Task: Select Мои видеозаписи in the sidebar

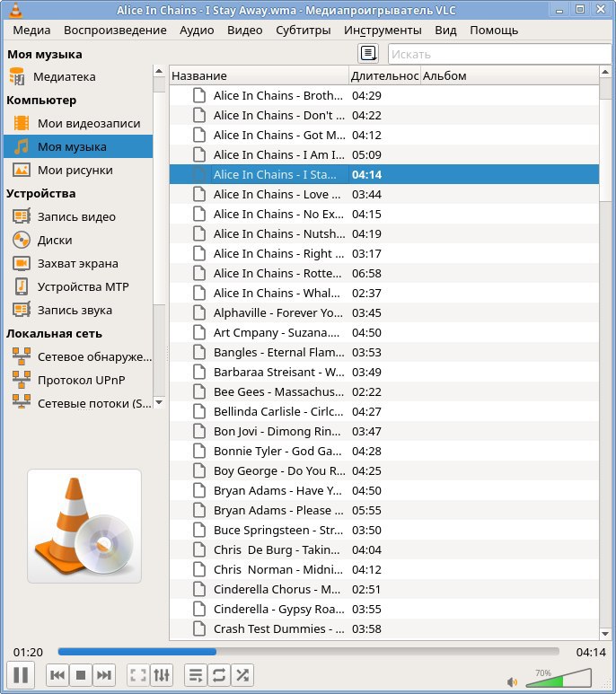Action: 78,123
